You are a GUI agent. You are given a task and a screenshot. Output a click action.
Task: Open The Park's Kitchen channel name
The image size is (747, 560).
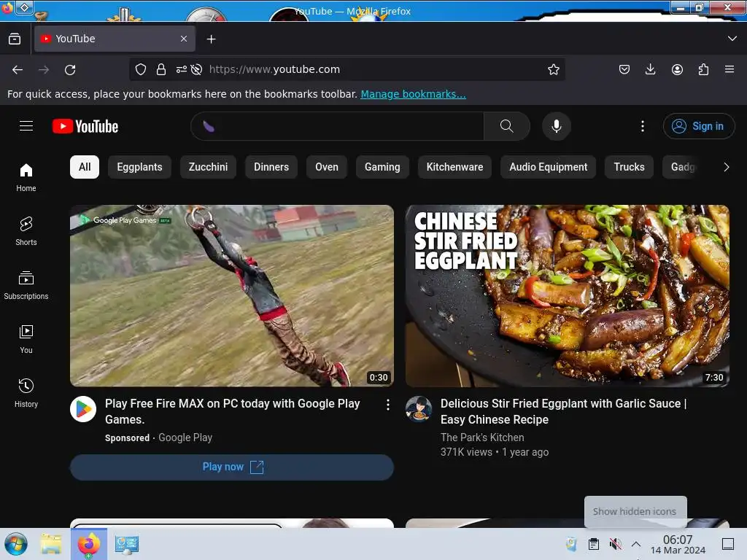[x=482, y=437]
